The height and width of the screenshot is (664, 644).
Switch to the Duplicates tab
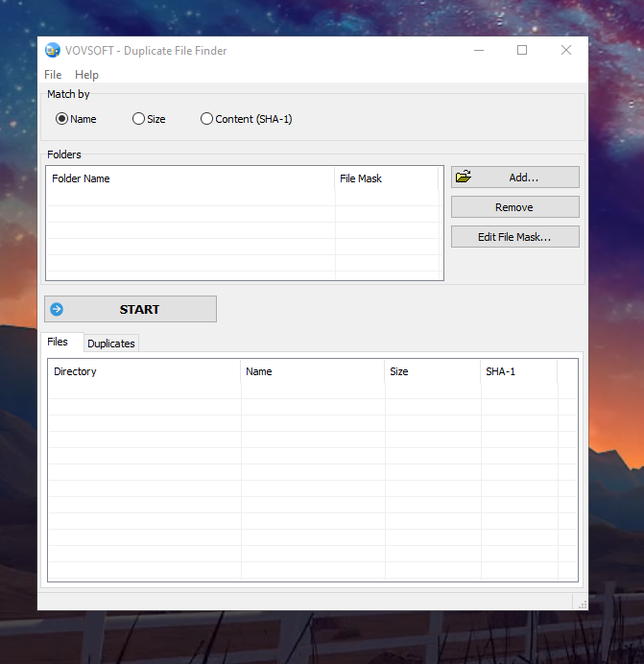point(111,343)
